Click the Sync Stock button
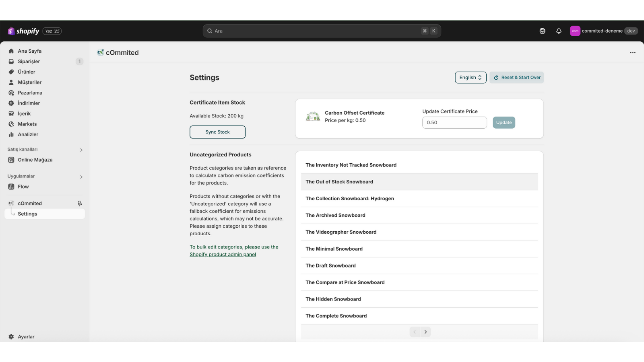The height and width of the screenshot is (362, 644). [x=217, y=132]
